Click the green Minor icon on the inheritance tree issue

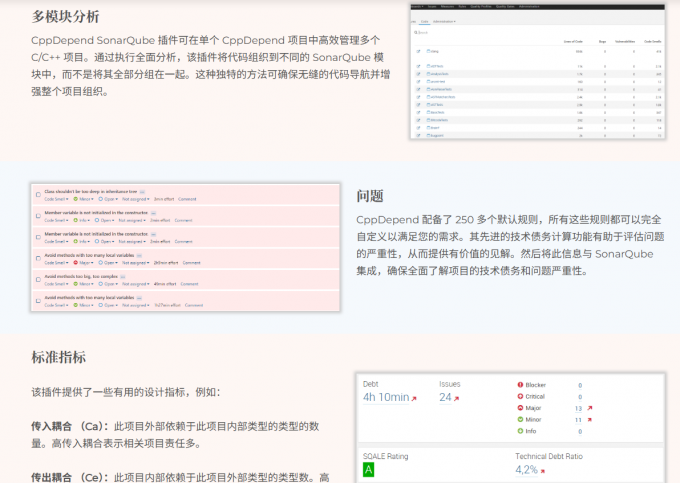pyautogui.click(x=75, y=199)
